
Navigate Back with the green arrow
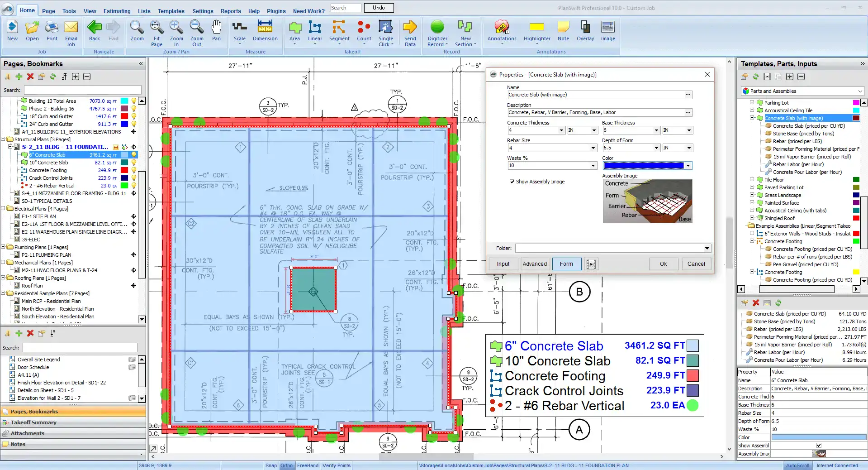pyautogui.click(x=95, y=31)
